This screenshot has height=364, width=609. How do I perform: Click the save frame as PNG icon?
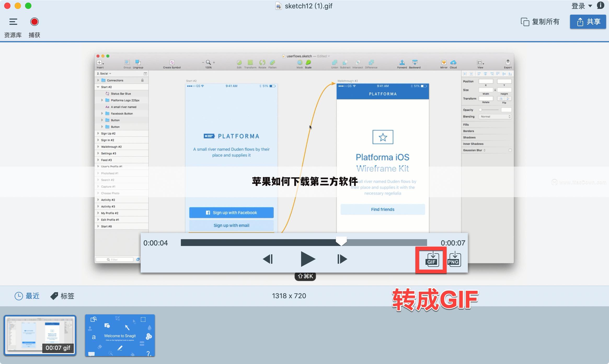[x=454, y=259]
